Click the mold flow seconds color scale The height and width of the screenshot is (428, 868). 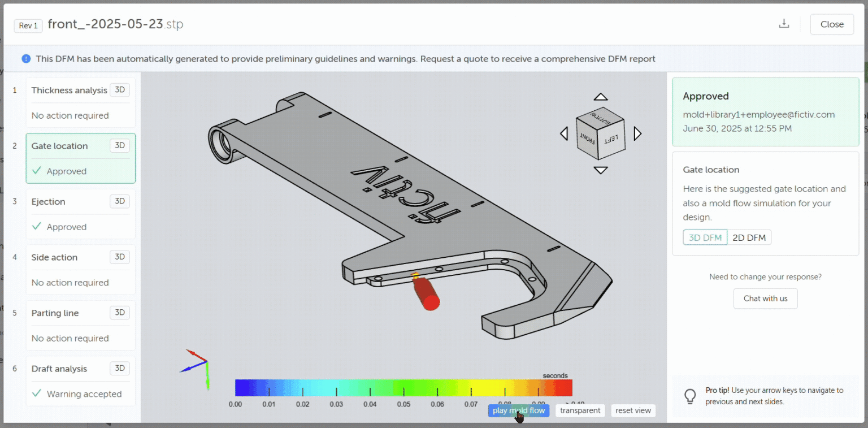402,389
